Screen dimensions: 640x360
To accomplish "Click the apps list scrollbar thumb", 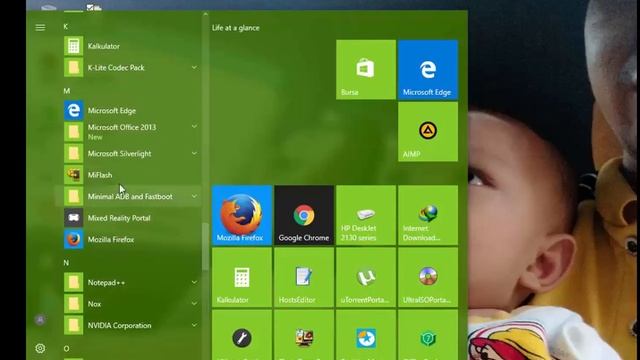I will (205, 247).
